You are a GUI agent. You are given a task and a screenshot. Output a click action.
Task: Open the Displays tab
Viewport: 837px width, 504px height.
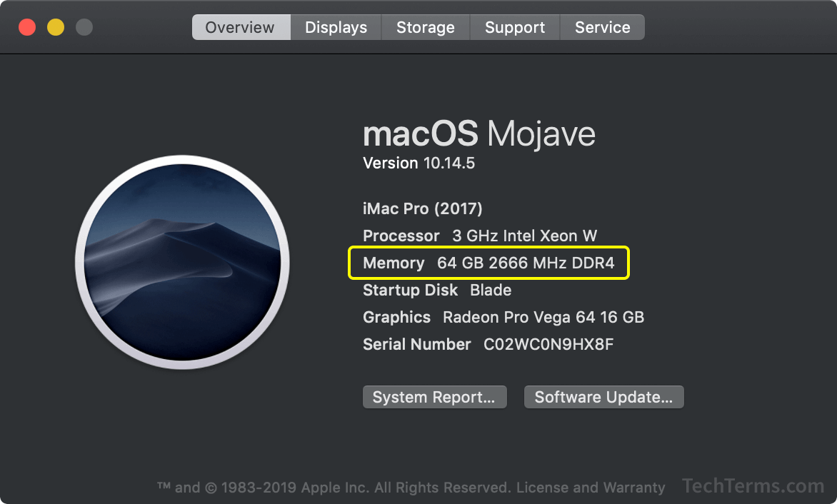tap(336, 27)
